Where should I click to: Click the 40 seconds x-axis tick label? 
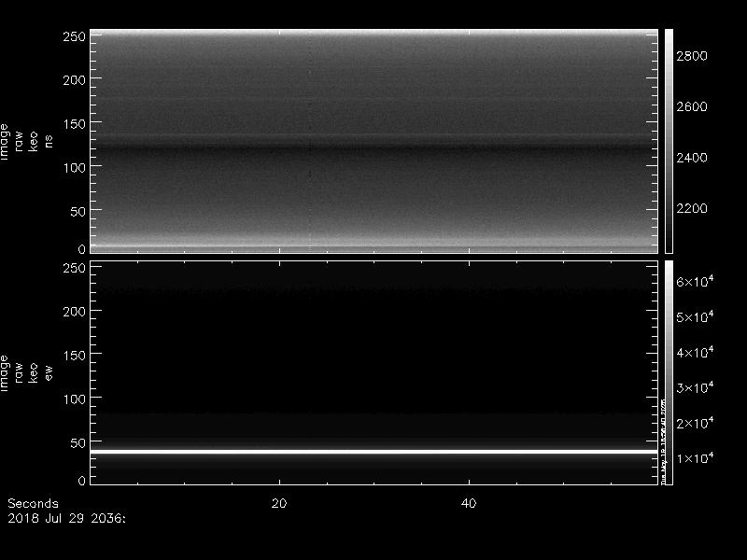click(469, 504)
